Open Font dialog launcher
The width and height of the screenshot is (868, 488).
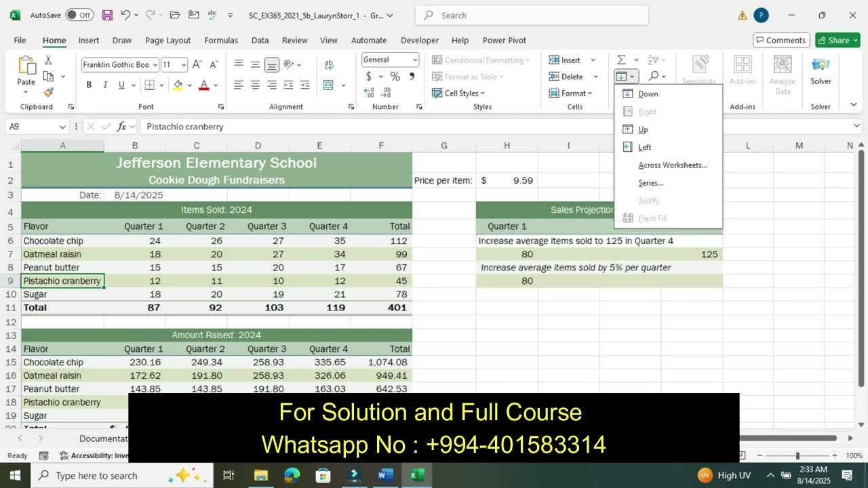[x=221, y=107]
